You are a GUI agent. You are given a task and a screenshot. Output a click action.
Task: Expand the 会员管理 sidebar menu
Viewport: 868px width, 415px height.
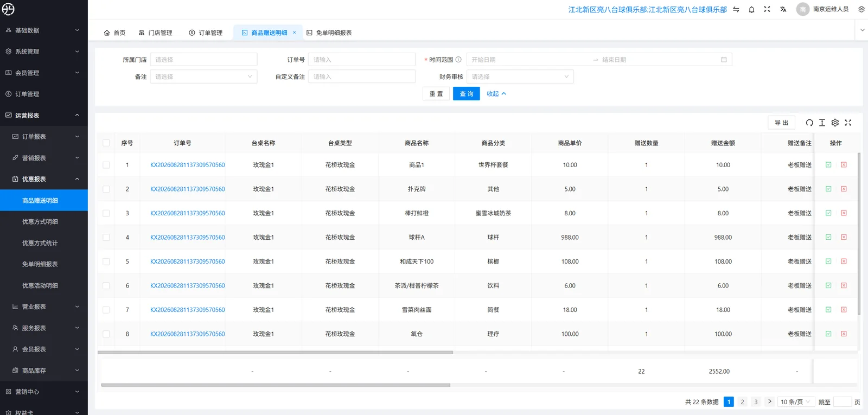coord(43,73)
